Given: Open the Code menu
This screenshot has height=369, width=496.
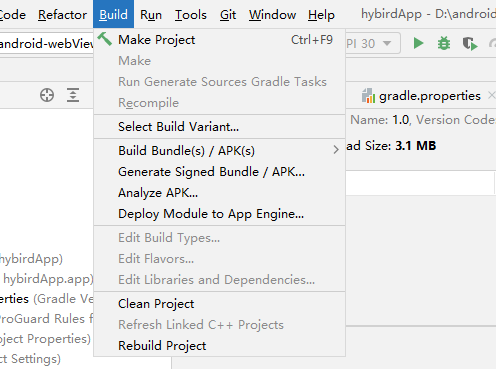Looking at the screenshot, I should (x=13, y=15).
